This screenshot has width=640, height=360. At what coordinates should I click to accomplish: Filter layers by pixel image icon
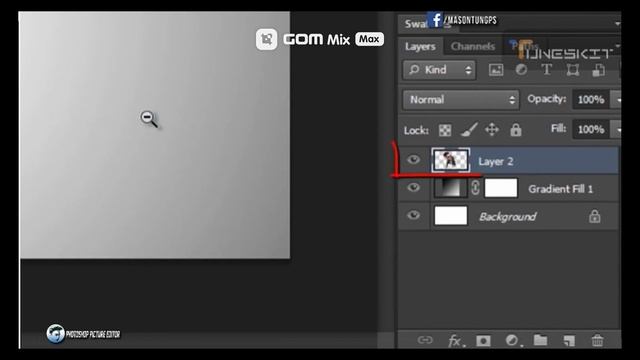pos(496,70)
